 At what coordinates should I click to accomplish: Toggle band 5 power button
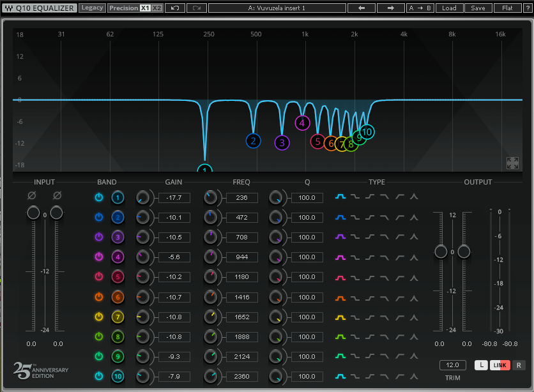99,276
